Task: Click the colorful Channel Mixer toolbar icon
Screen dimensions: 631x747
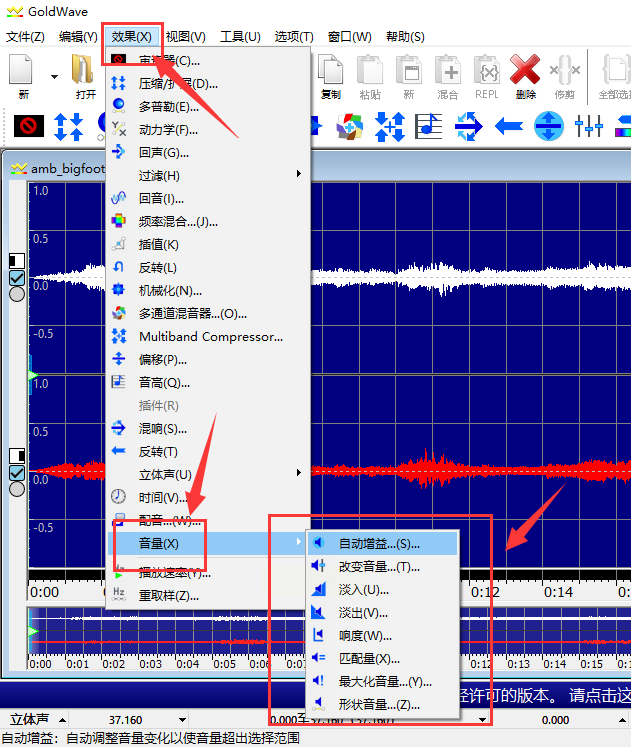Action: coord(350,126)
